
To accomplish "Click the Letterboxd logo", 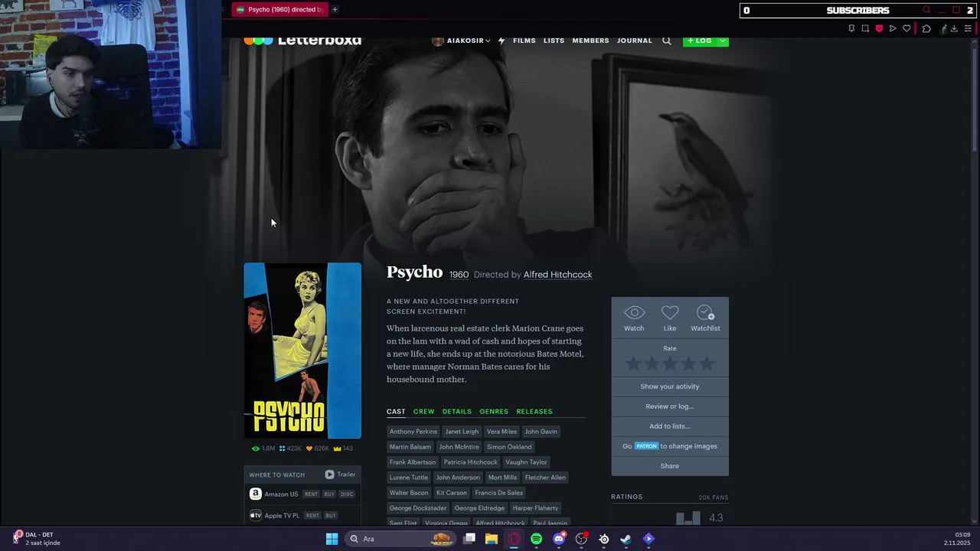I will pos(302,41).
